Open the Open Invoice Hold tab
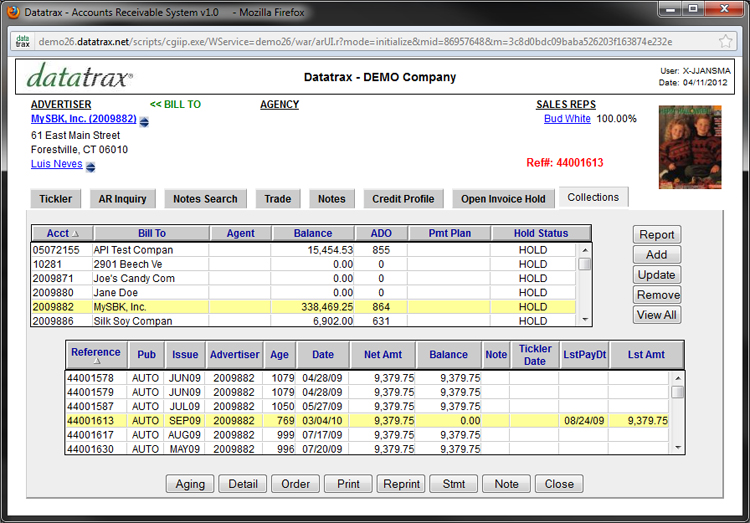The image size is (750, 523). point(503,199)
